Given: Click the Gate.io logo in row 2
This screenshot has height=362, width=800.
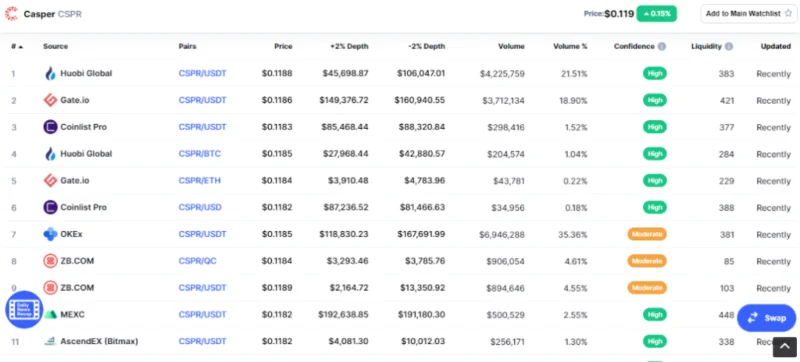Looking at the screenshot, I should click(x=50, y=100).
